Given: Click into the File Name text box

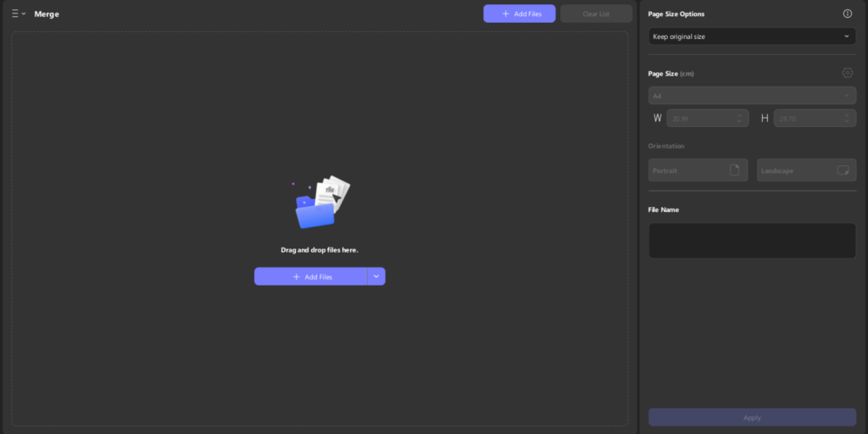Looking at the screenshot, I should [751, 241].
